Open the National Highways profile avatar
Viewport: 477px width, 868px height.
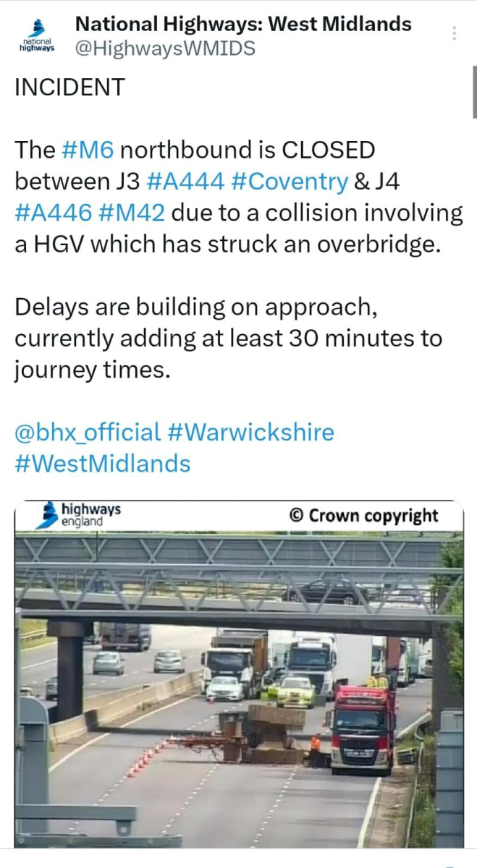tap(36, 38)
